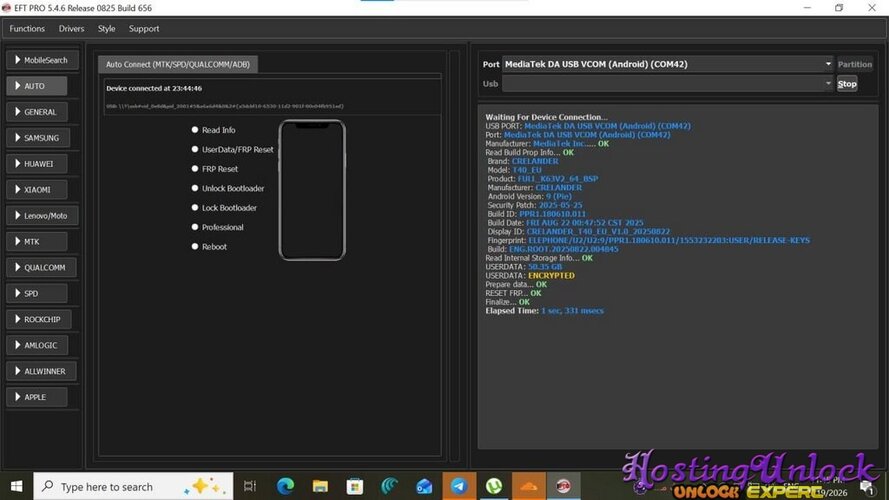Expand the SAMSUNG section
Image resolution: width=889 pixels, height=500 pixels.
coord(37,138)
